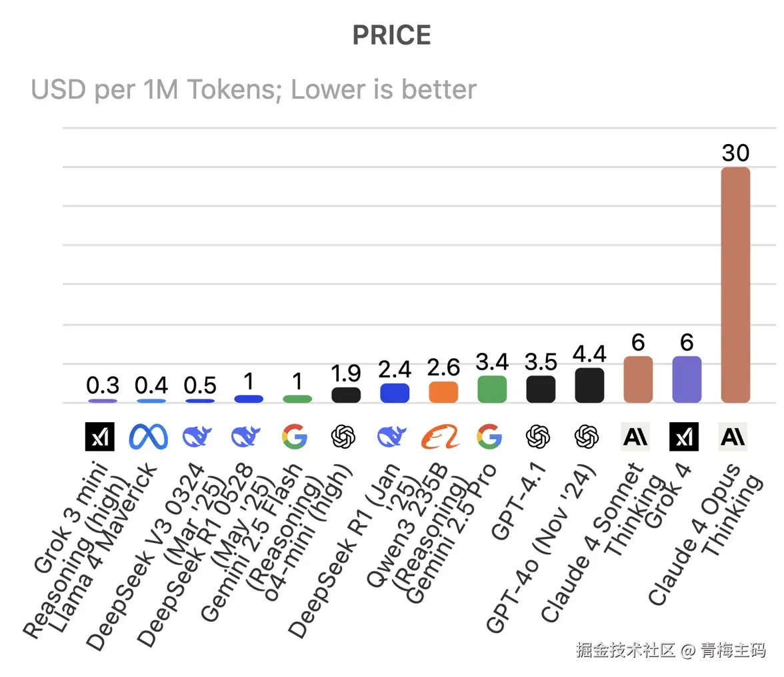Click the orange Alibaba logo for Qwen3
The image size is (784, 677).
pos(441,437)
